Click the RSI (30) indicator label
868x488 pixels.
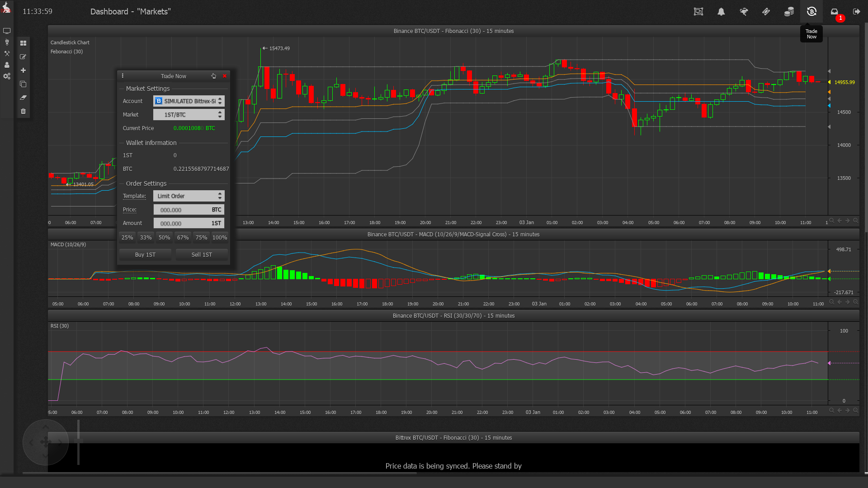point(60,326)
